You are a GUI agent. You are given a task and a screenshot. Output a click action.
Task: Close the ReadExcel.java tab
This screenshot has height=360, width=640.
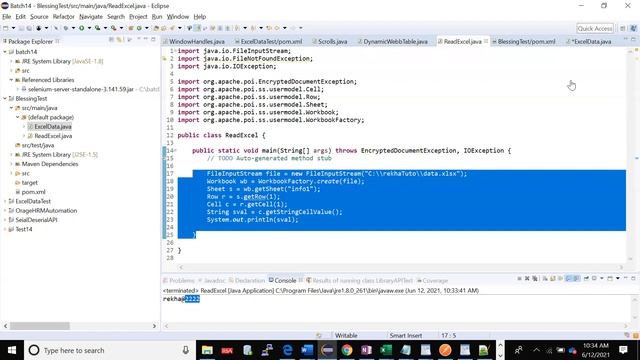click(486, 41)
